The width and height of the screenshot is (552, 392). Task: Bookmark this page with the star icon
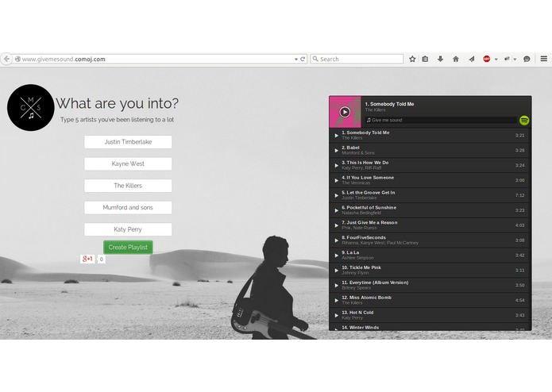[x=412, y=59]
